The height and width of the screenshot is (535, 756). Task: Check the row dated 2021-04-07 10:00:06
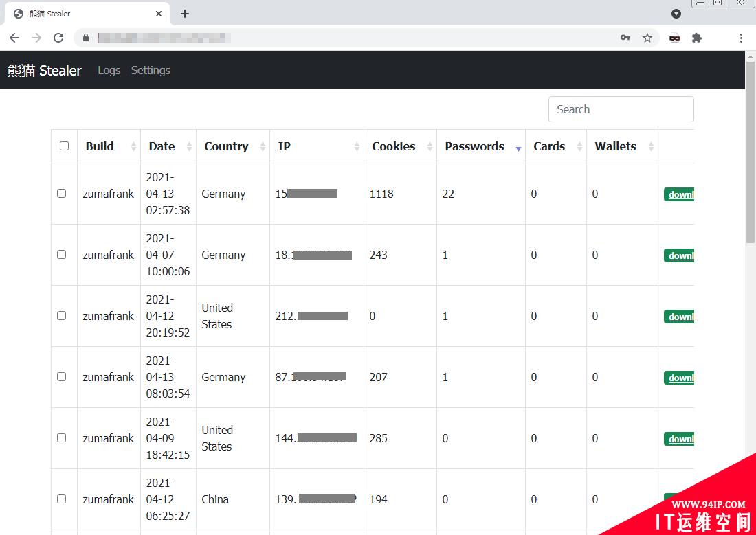(62, 255)
